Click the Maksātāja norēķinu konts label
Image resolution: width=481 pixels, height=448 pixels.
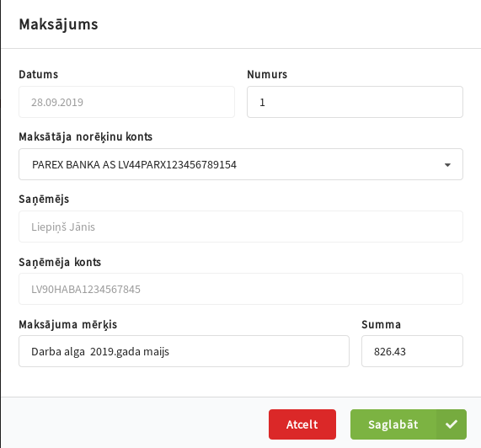[x=86, y=137]
